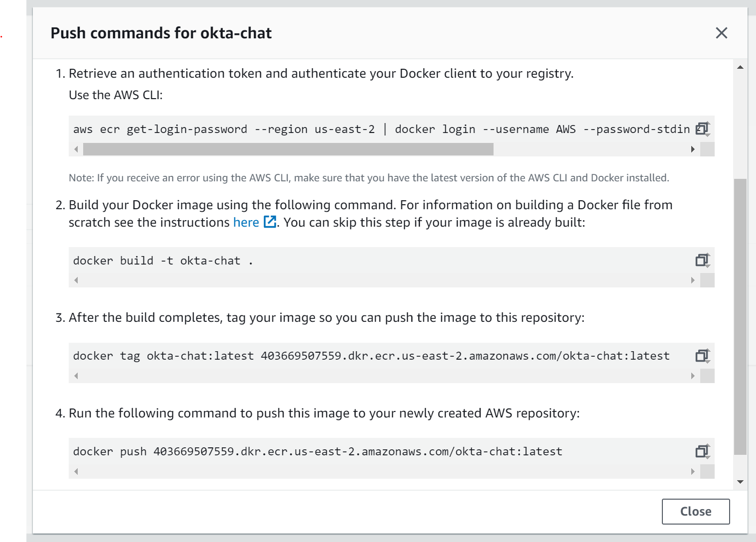Screen dimensions: 756x542
Task: Copy the docker push command
Action: 702,451
